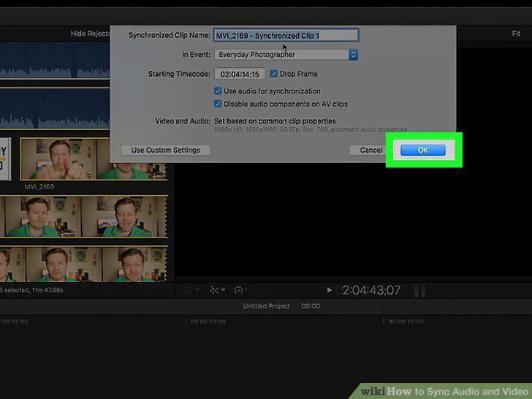Click Use Custom Settings button
Screen dimensions: 532x399
166,150
